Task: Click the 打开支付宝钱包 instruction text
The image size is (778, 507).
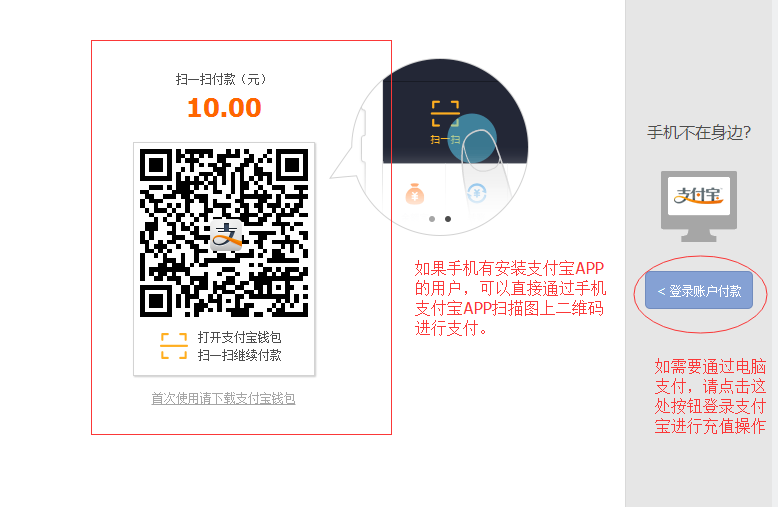Action: [x=240, y=337]
